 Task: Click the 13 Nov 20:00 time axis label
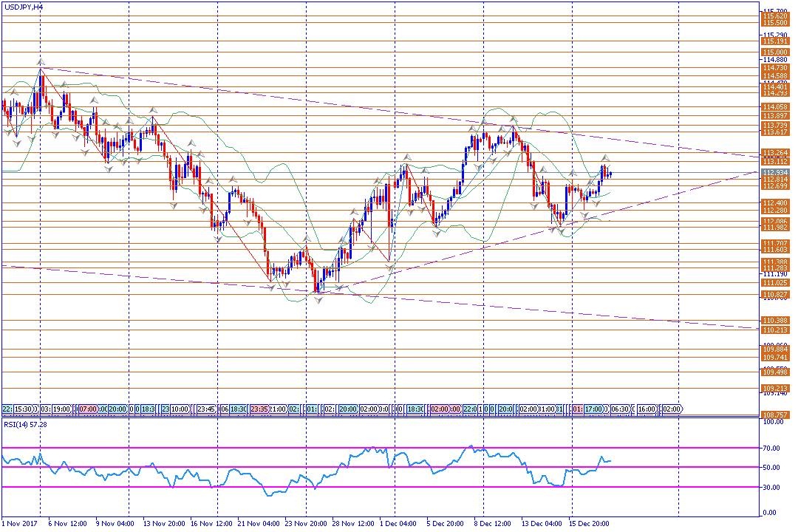[164, 523]
